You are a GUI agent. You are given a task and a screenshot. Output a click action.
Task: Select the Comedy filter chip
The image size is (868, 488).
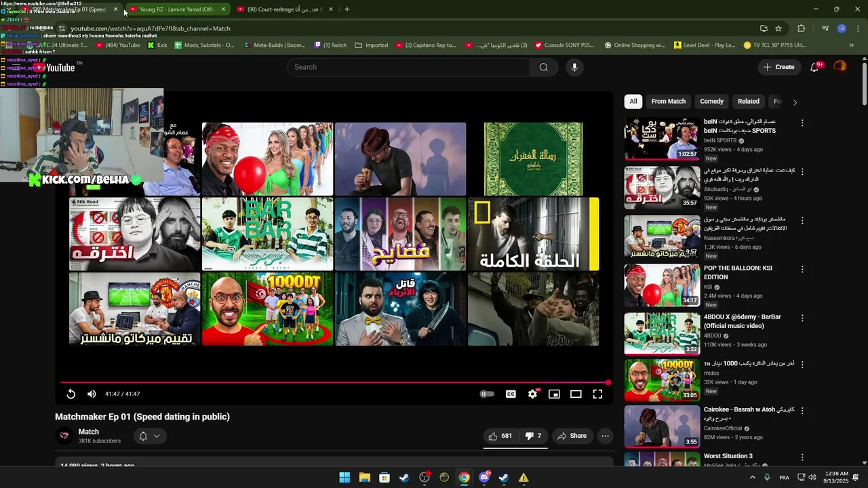point(711,101)
